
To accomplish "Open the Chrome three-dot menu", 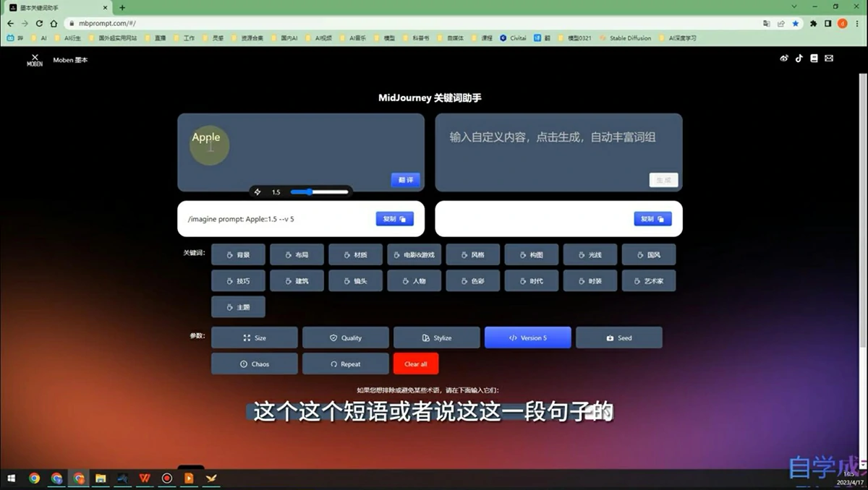I will (x=857, y=23).
